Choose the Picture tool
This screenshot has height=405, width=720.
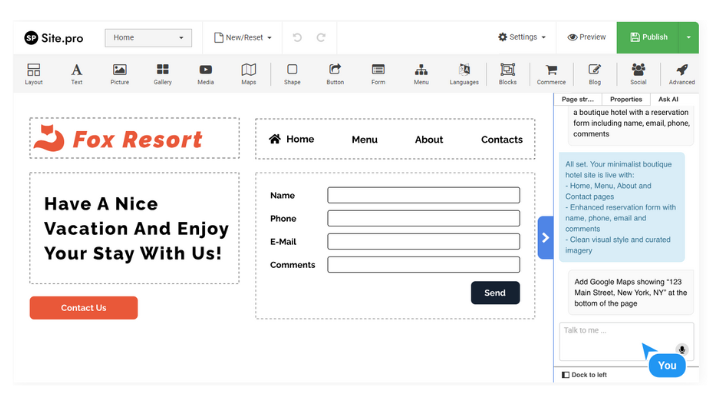tap(120, 73)
